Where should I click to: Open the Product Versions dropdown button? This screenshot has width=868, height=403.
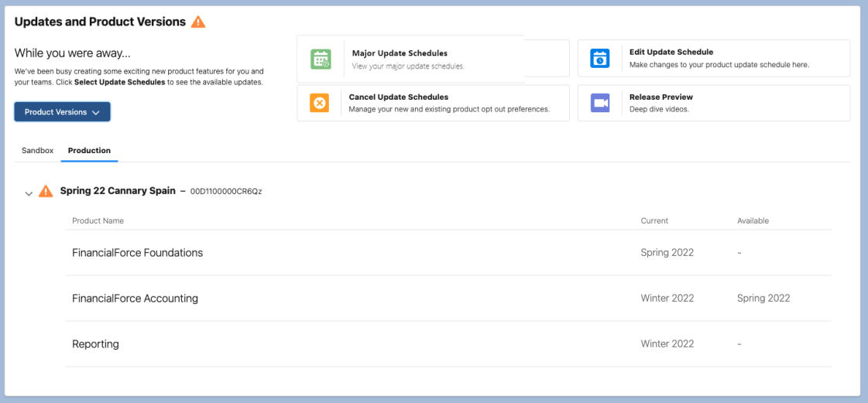(x=62, y=112)
